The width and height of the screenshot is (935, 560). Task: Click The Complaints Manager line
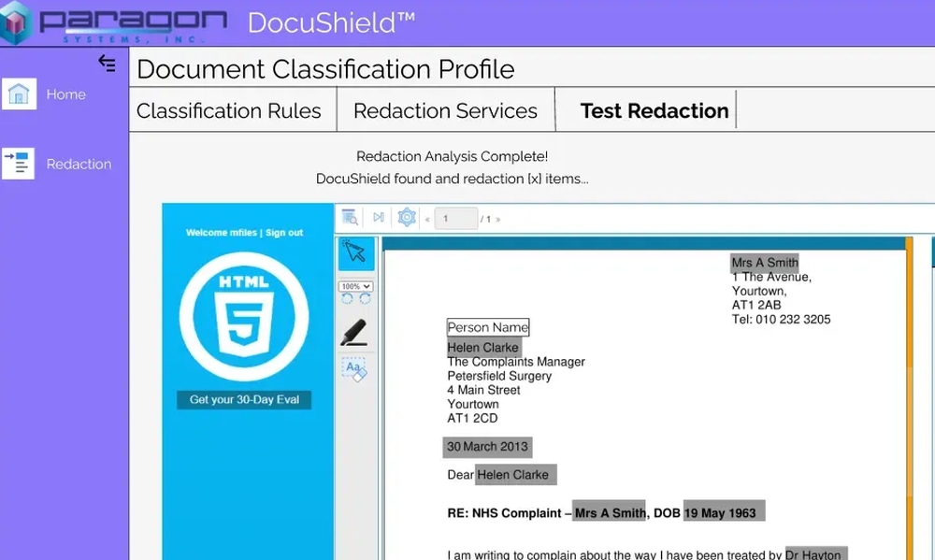516,362
